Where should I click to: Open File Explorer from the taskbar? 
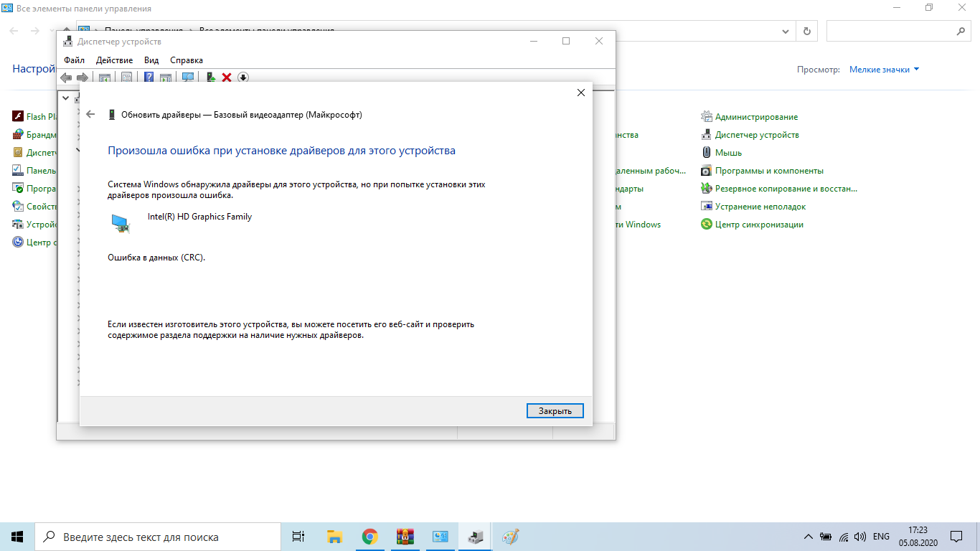[x=334, y=536]
